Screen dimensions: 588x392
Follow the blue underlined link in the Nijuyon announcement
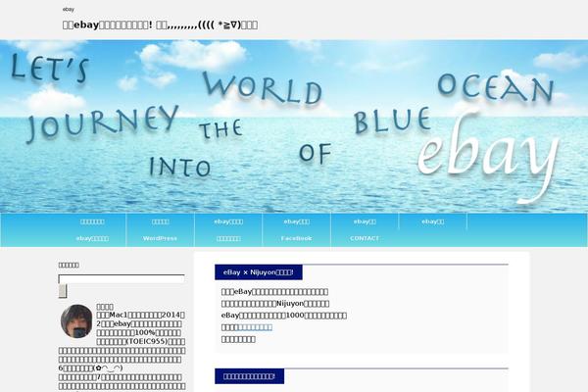[x=256, y=327]
